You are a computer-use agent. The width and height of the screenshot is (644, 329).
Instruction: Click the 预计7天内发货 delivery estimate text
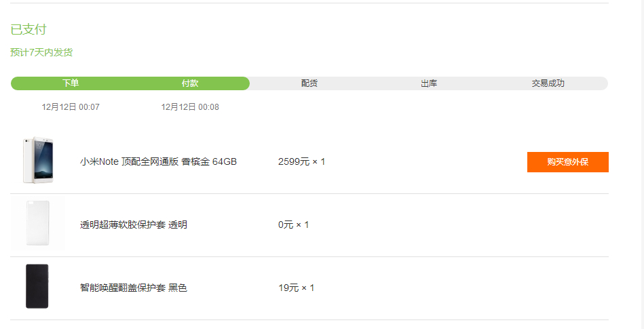pos(41,52)
